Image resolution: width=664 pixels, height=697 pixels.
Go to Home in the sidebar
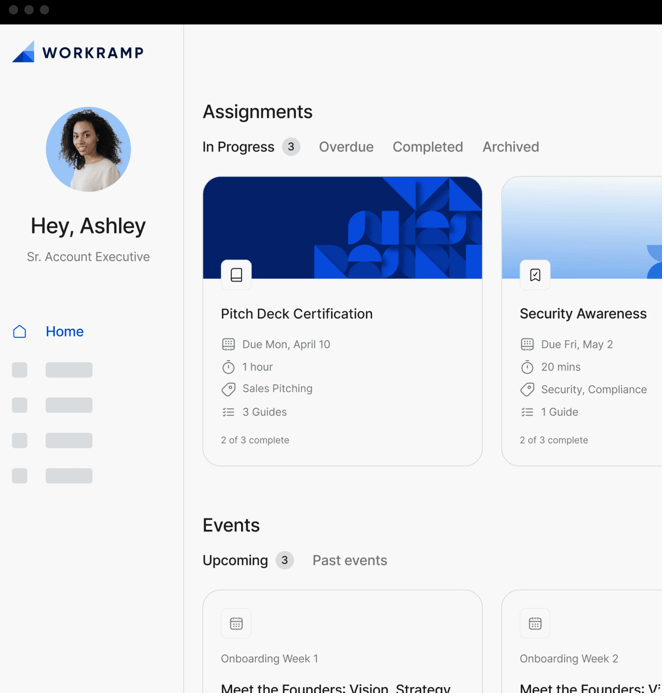click(x=64, y=332)
